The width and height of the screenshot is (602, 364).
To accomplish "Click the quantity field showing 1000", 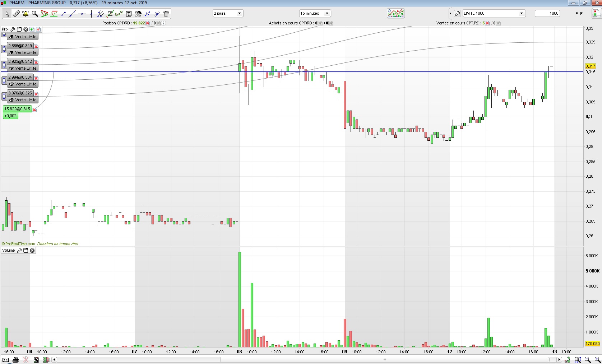I will pos(547,13).
